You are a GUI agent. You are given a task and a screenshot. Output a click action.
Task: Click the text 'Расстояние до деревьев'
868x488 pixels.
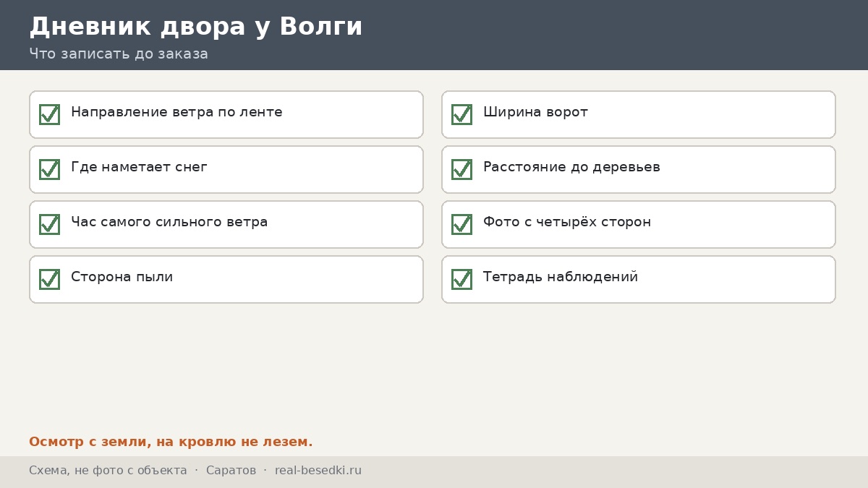(571, 168)
